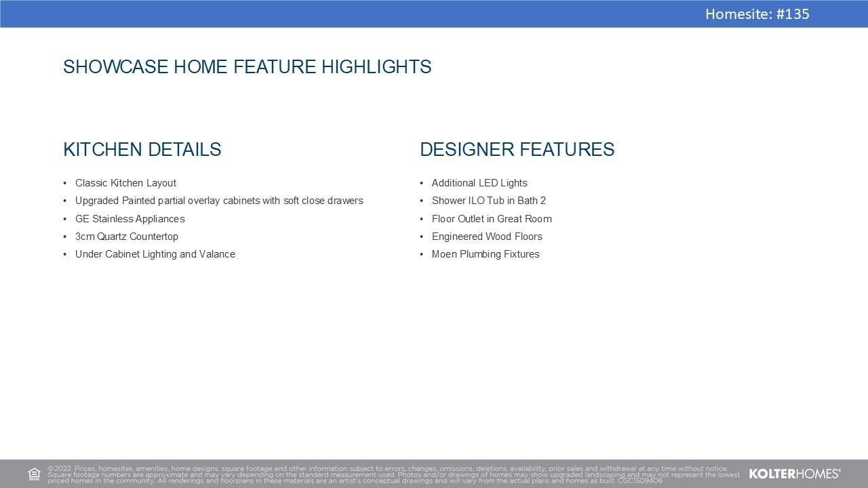Select Shower ILO Tub in Bath 2
Viewport: 868px width, 488px height.
click(488, 201)
